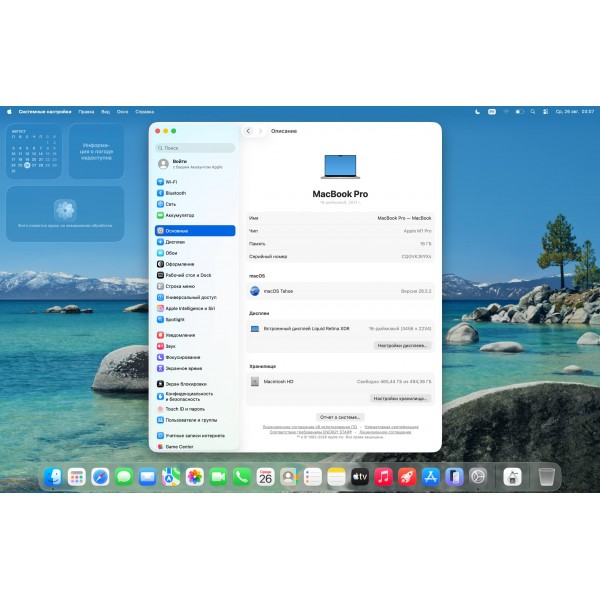Viewport: 600px width, 600px height.
Task: Open Messages from the Dock
Action: click(124, 477)
